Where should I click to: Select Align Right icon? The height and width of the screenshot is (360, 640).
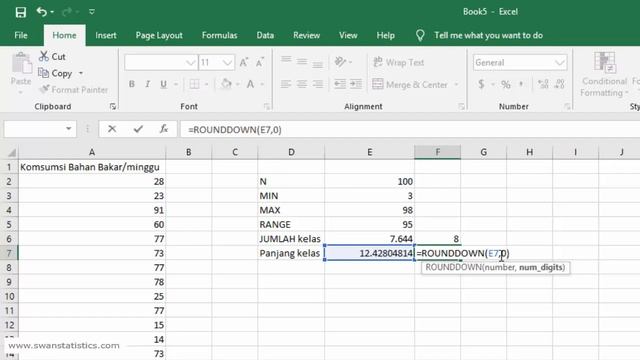point(318,84)
